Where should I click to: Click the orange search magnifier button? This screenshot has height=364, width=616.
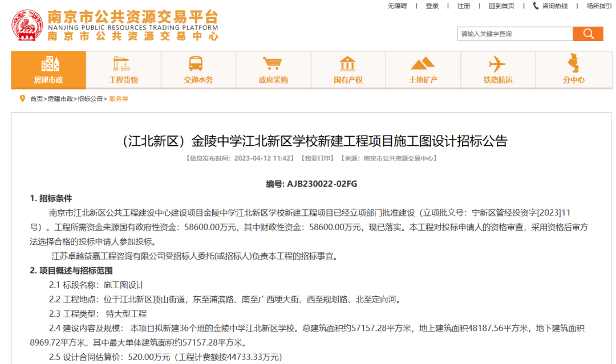point(587,34)
